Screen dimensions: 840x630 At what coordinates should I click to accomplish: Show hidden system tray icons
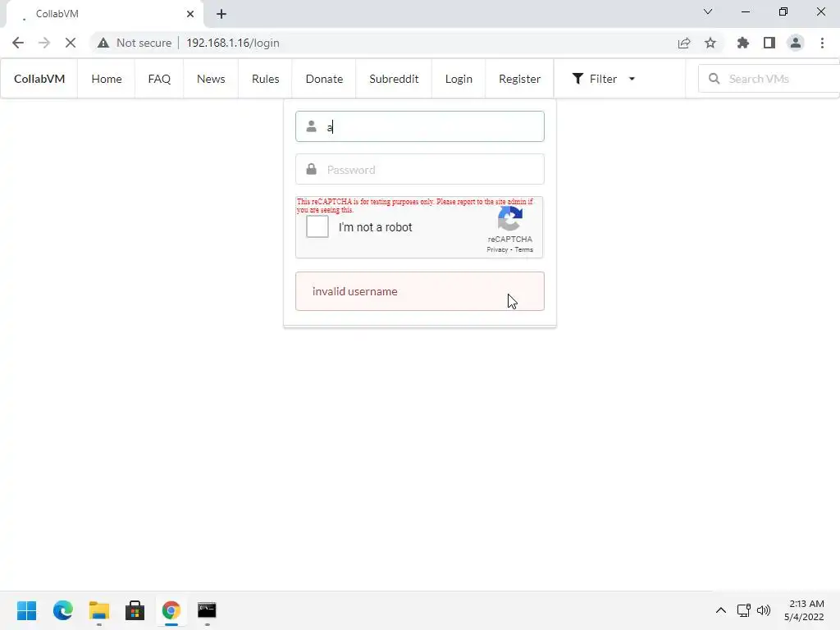tap(721, 610)
